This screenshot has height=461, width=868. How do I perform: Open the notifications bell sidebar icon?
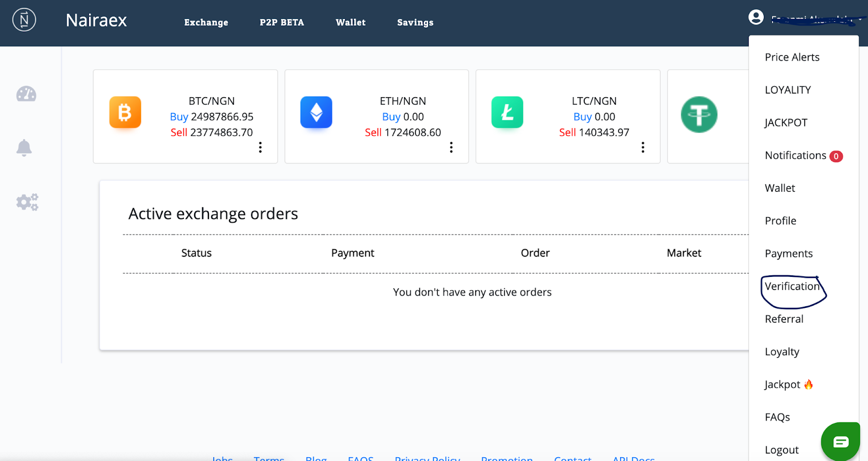(24, 148)
